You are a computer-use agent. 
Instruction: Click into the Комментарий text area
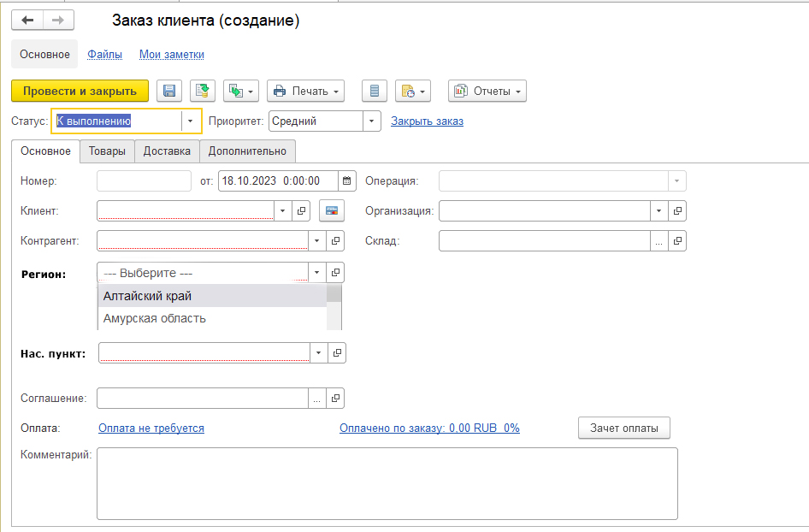387,483
